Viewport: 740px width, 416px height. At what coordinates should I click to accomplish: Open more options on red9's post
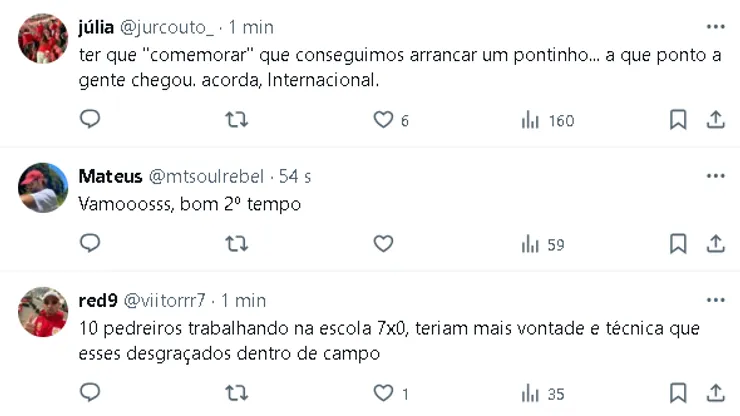click(715, 300)
